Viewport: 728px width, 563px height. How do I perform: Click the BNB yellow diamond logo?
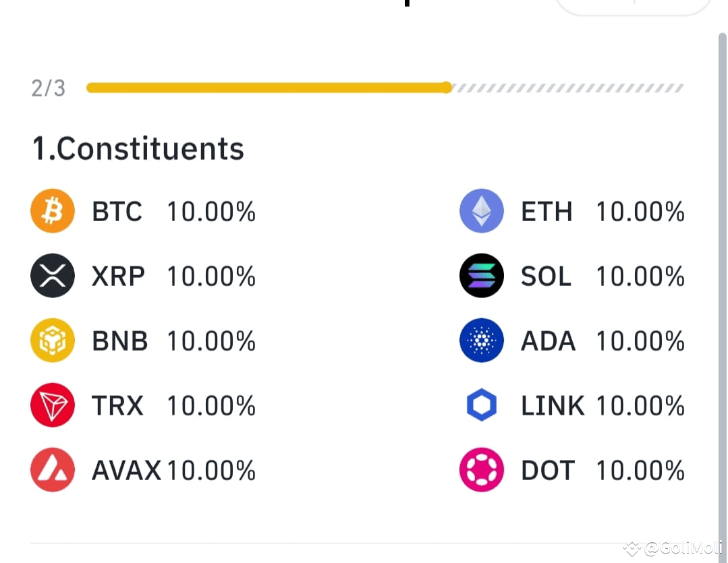pyautogui.click(x=52, y=340)
